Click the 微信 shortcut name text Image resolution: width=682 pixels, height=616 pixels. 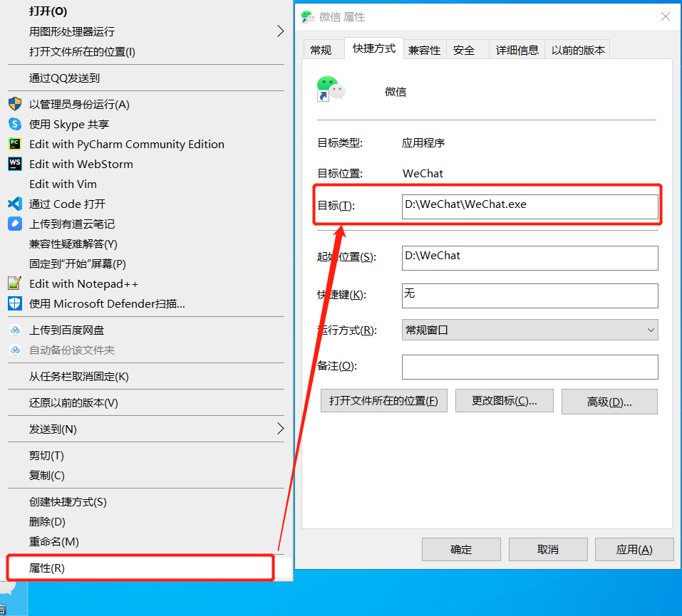tap(396, 92)
